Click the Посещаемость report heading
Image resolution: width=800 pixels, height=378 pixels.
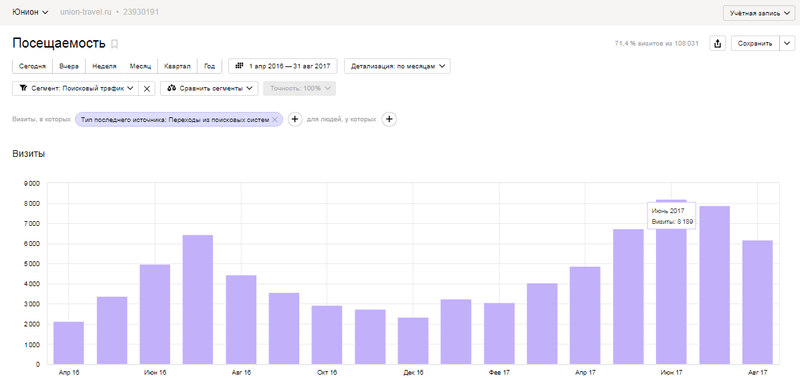tap(59, 43)
